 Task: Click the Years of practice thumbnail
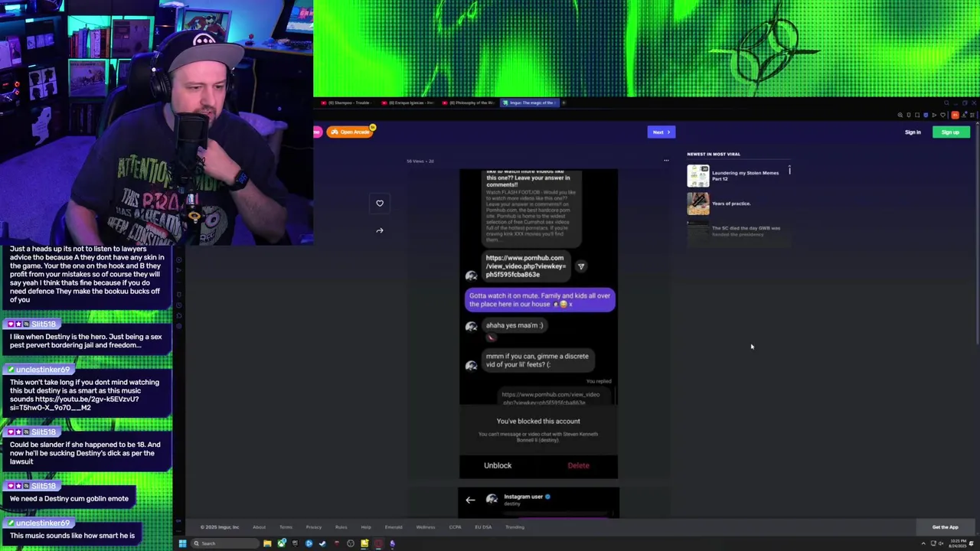[x=697, y=204]
